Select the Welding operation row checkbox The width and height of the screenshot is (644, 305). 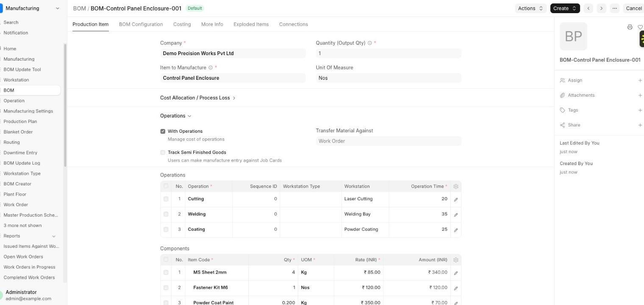point(166,214)
